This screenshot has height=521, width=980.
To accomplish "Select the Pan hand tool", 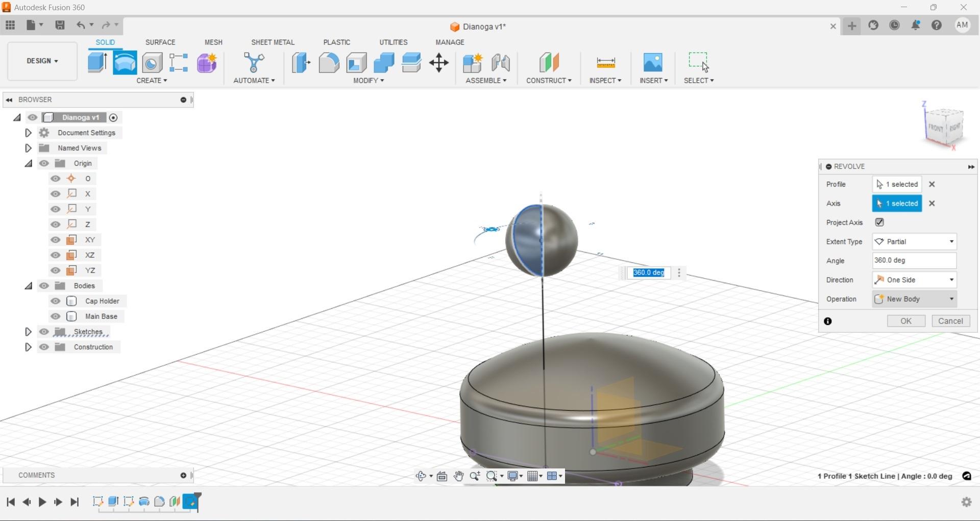I will [x=458, y=476].
